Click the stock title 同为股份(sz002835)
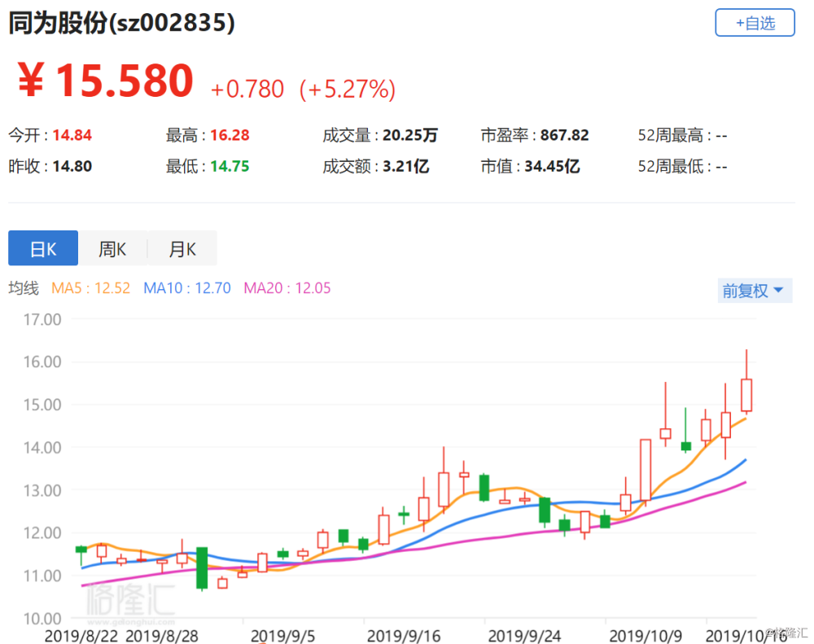Viewport: 814px width, 644px height. [x=122, y=24]
